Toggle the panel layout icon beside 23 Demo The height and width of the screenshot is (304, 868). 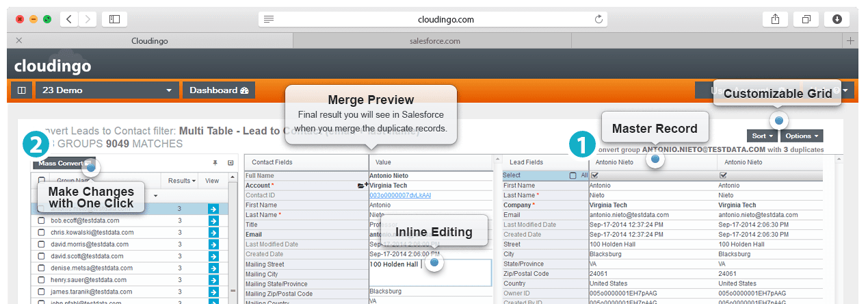click(x=21, y=90)
